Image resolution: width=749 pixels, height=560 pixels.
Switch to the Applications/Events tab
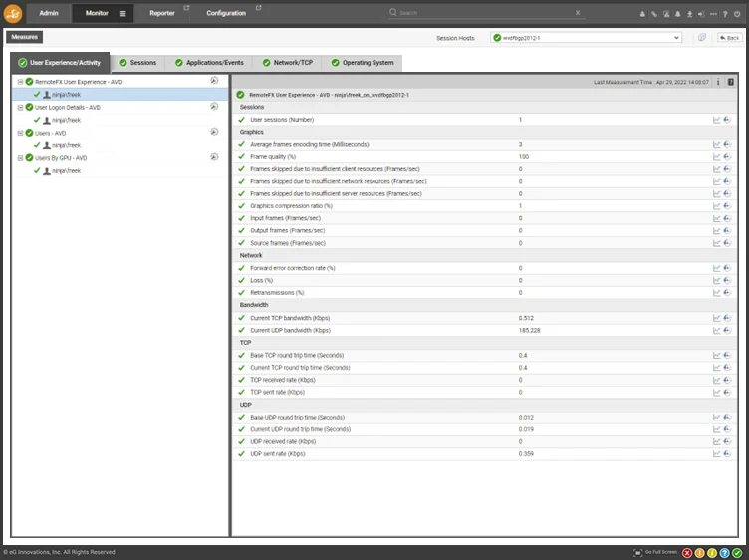pyautogui.click(x=209, y=63)
